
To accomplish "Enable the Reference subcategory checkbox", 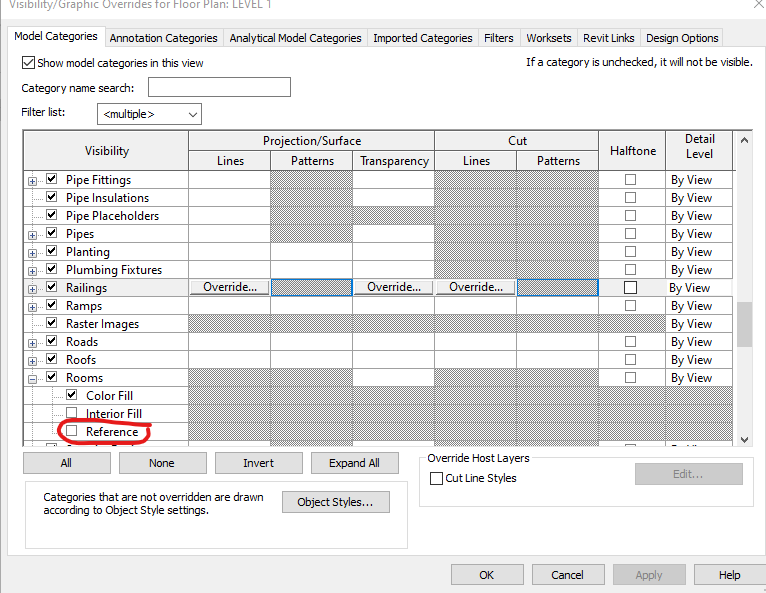I will (71, 431).
